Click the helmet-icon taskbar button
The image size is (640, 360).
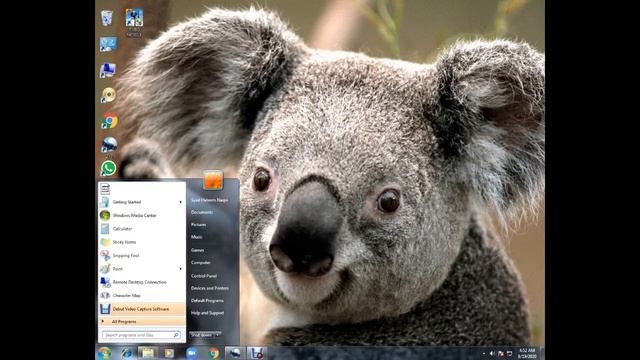coord(235,353)
